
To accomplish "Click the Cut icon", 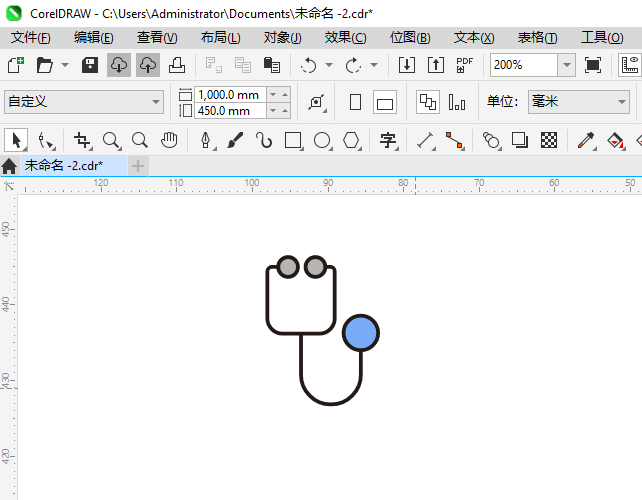I will 214,65.
